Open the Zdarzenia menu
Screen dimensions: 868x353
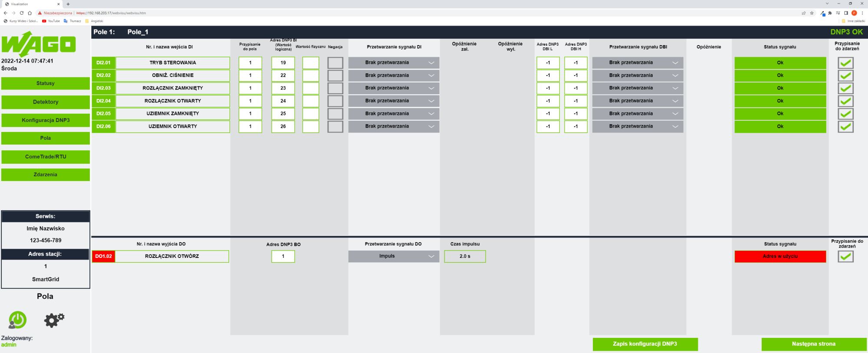tap(46, 175)
